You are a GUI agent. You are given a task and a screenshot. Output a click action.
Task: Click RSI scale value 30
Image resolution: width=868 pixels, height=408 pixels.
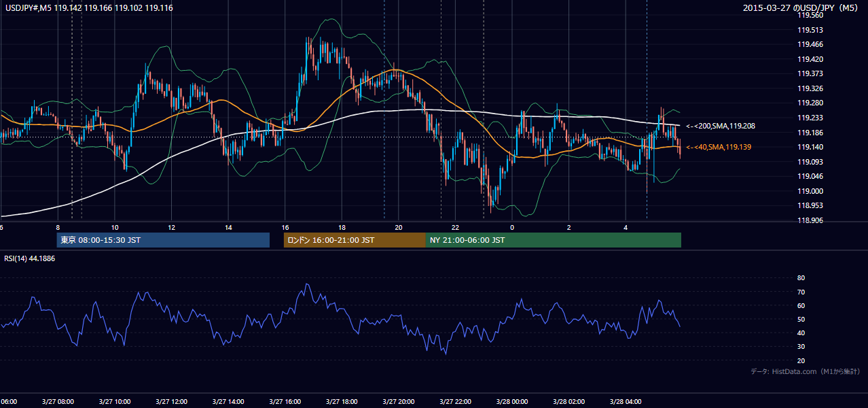tap(801, 347)
